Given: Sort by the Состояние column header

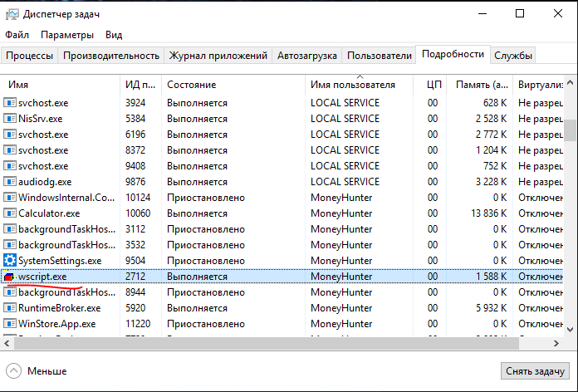Looking at the screenshot, I should coord(233,85).
